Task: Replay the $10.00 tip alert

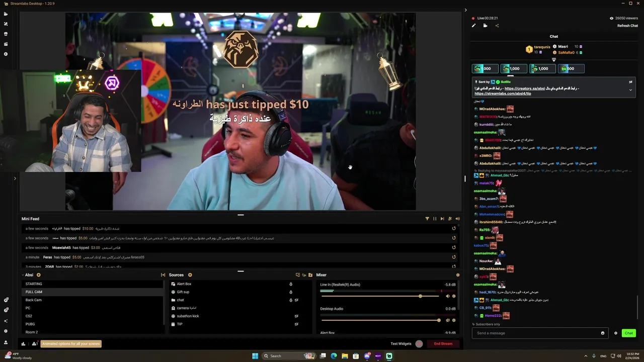Action: pyautogui.click(x=454, y=228)
